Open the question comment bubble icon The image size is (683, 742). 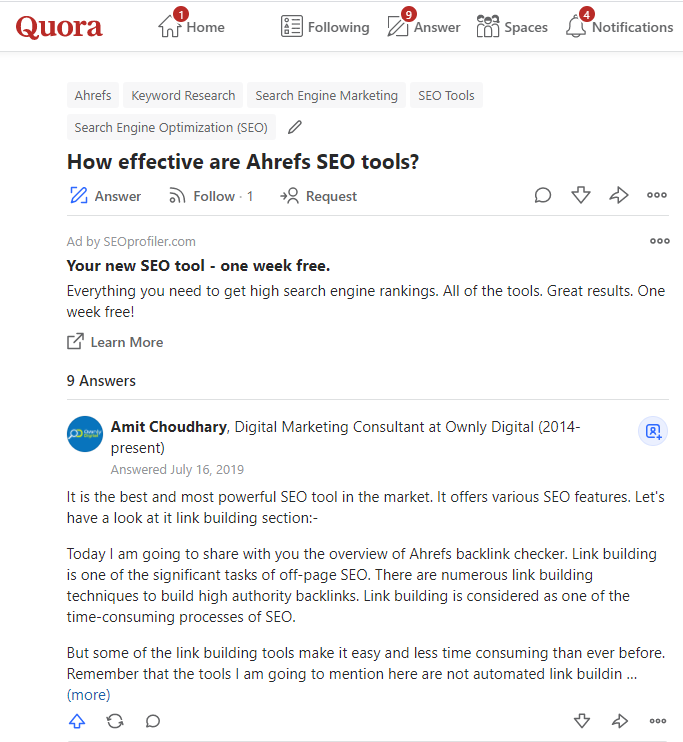click(x=543, y=196)
